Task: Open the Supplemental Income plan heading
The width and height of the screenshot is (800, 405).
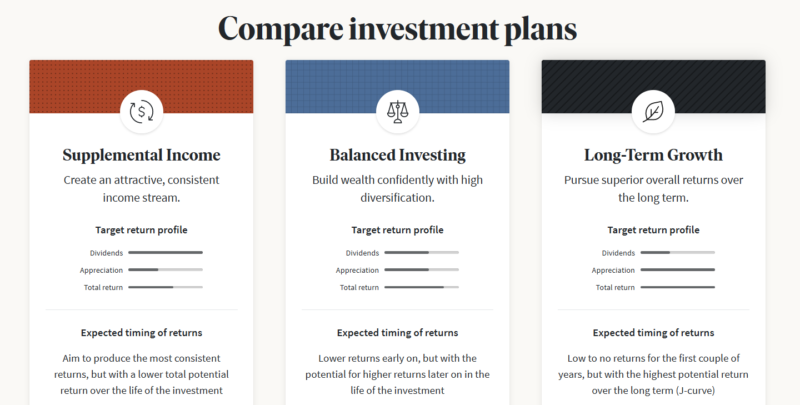Action: point(141,155)
